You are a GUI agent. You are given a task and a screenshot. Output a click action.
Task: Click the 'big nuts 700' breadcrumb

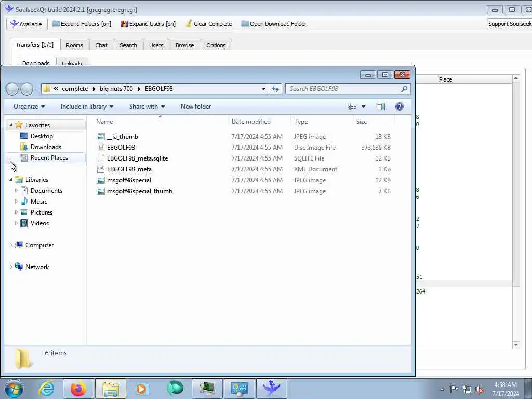(x=116, y=89)
